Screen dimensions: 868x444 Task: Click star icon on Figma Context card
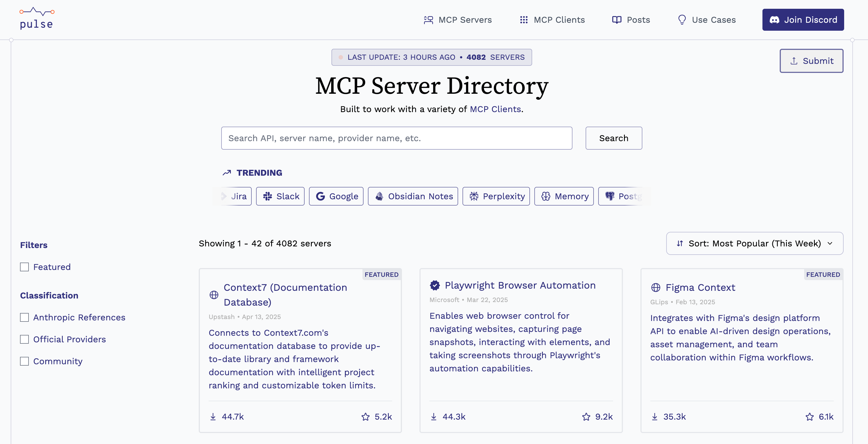click(810, 417)
